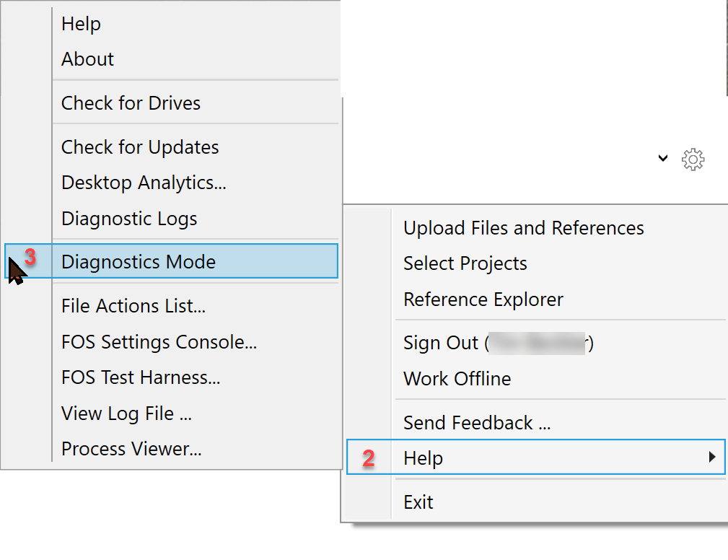Open Check for Updates
This screenshot has height=560, width=728.
139,147
